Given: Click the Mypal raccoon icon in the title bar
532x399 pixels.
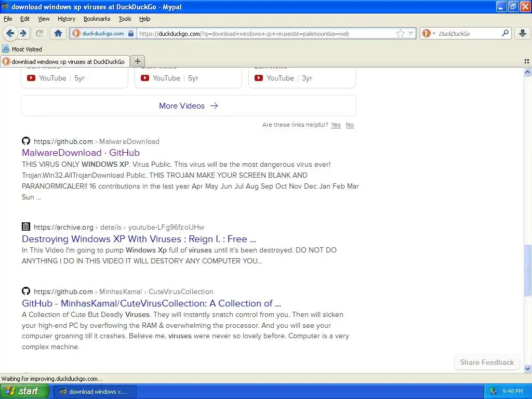Looking at the screenshot, I should (5, 6).
